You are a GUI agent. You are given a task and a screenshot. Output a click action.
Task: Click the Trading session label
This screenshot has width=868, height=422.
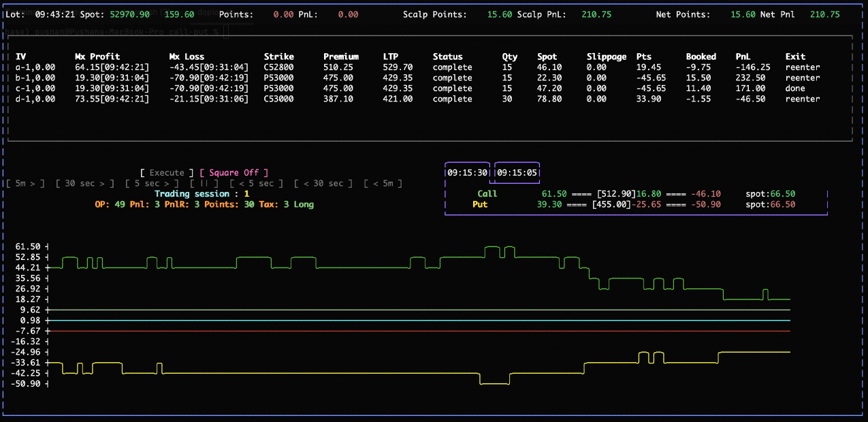193,194
